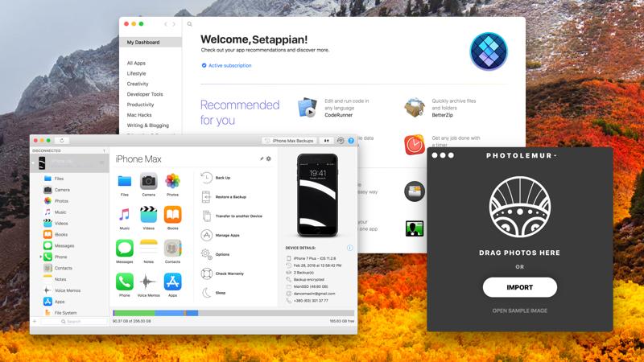Image resolution: width=644 pixels, height=362 pixels.
Task: Click the storage usage bar
Action: click(233, 313)
